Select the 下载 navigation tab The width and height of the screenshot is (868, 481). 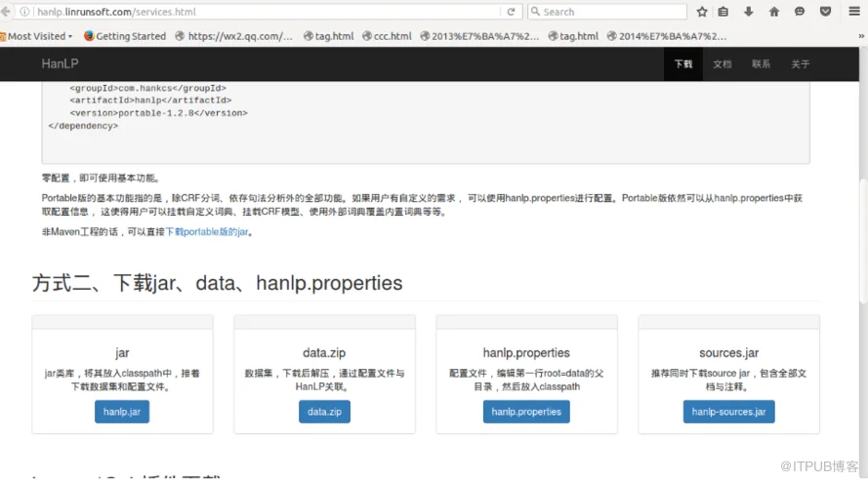point(683,64)
